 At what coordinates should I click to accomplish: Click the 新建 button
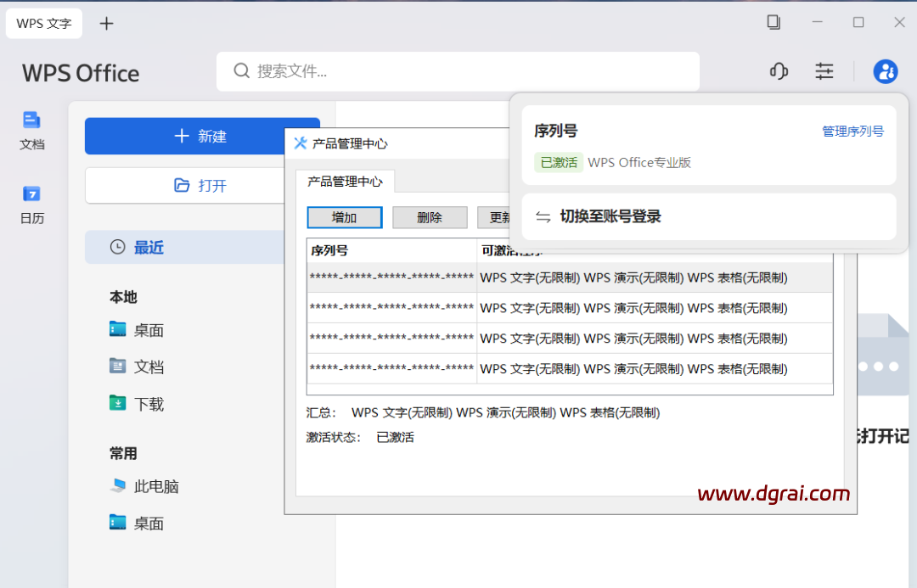click(x=202, y=137)
